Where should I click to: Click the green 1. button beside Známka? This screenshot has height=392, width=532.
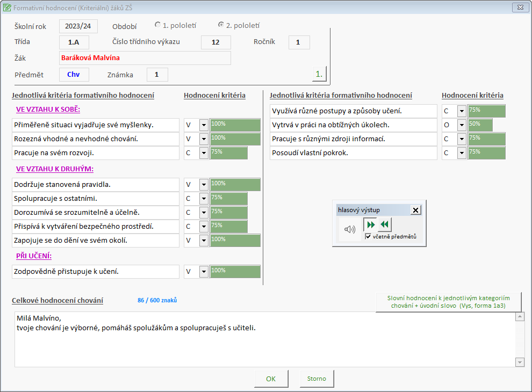point(319,74)
